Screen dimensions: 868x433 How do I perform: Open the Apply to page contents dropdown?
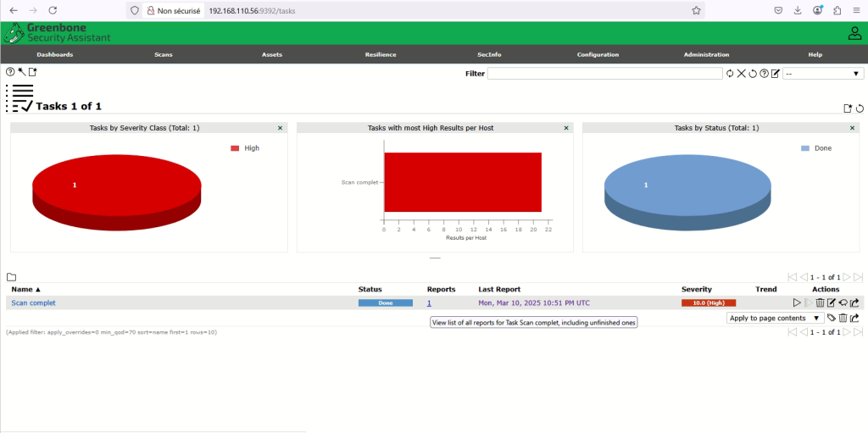coord(776,318)
